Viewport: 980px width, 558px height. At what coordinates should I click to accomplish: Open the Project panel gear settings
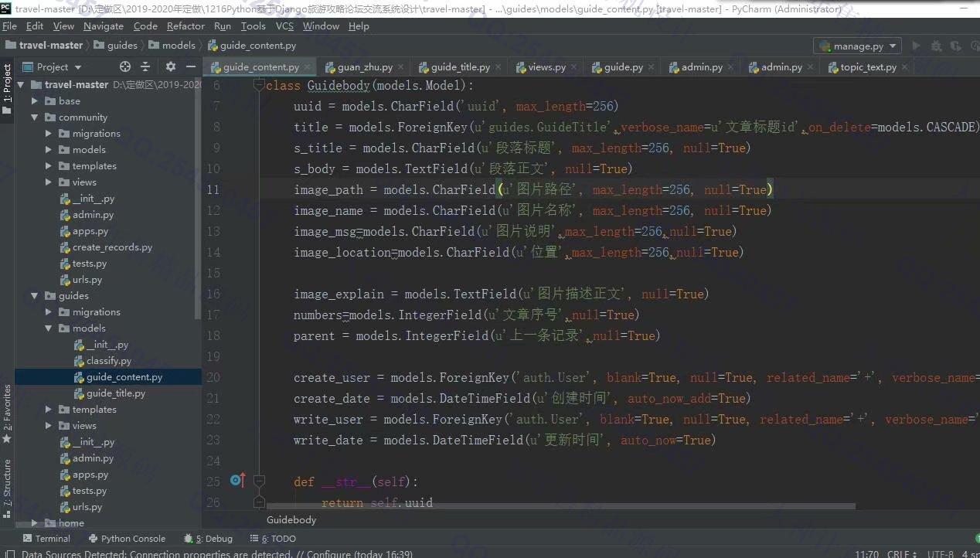click(x=171, y=67)
